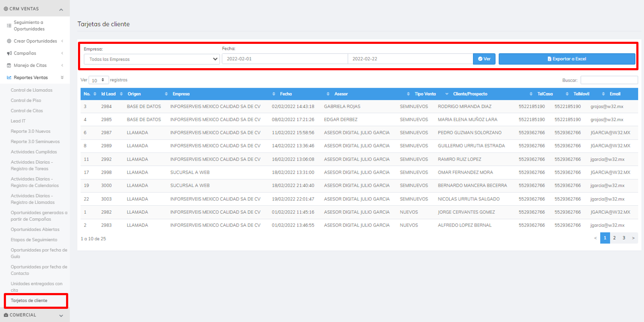Image resolution: width=644 pixels, height=322 pixels.
Task: Click the start date field 2022-02-01
Action: coord(284,59)
